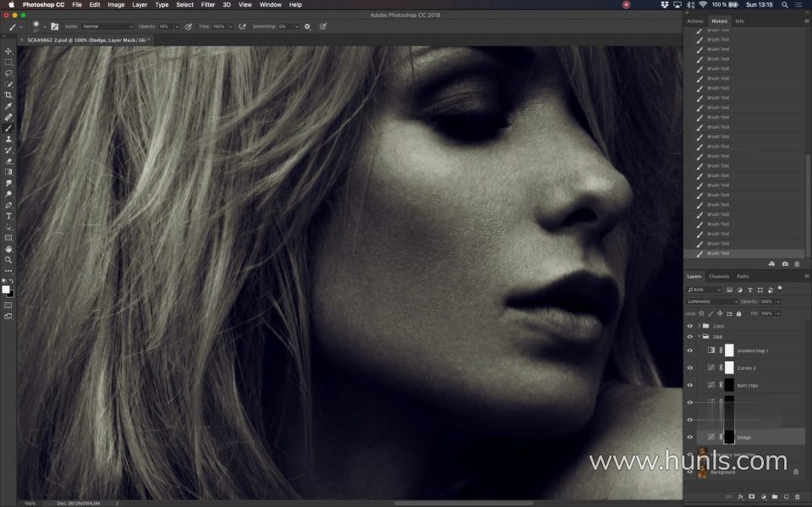Open the Filter menu
812x507 pixels.
(x=207, y=5)
